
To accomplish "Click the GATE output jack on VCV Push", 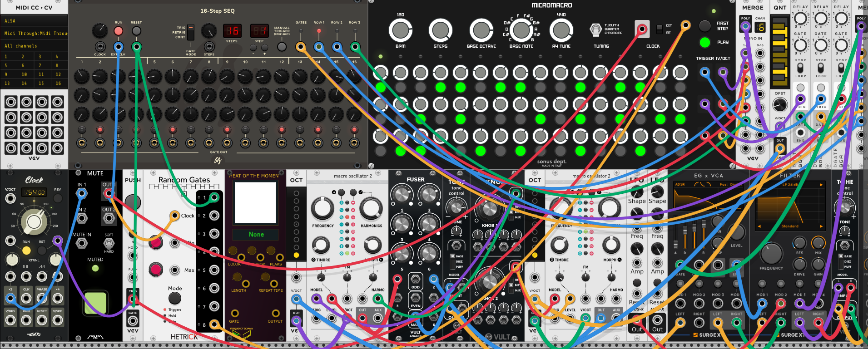I will coord(133,320).
